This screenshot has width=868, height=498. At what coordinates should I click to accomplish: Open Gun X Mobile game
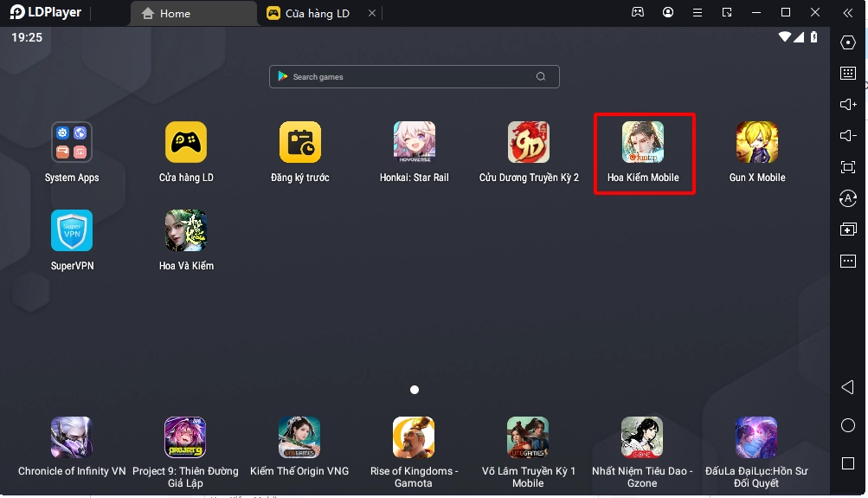[x=756, y=142]
